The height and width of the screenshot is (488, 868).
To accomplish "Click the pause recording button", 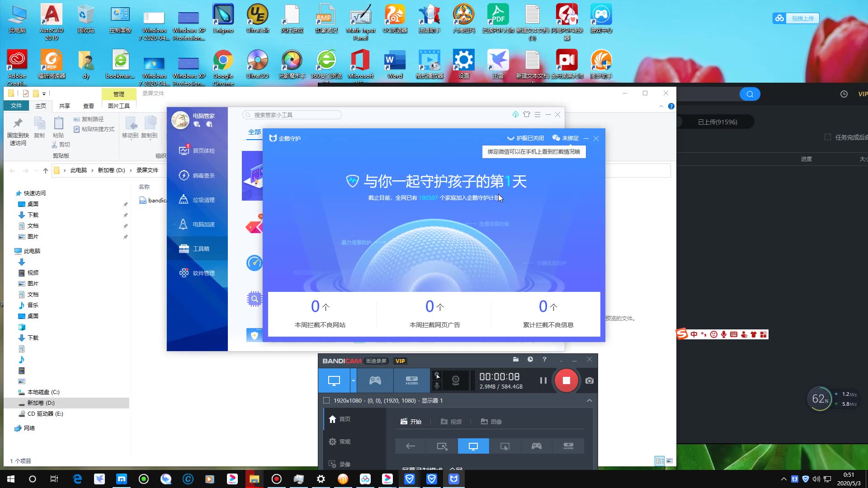I will (542, 380).
